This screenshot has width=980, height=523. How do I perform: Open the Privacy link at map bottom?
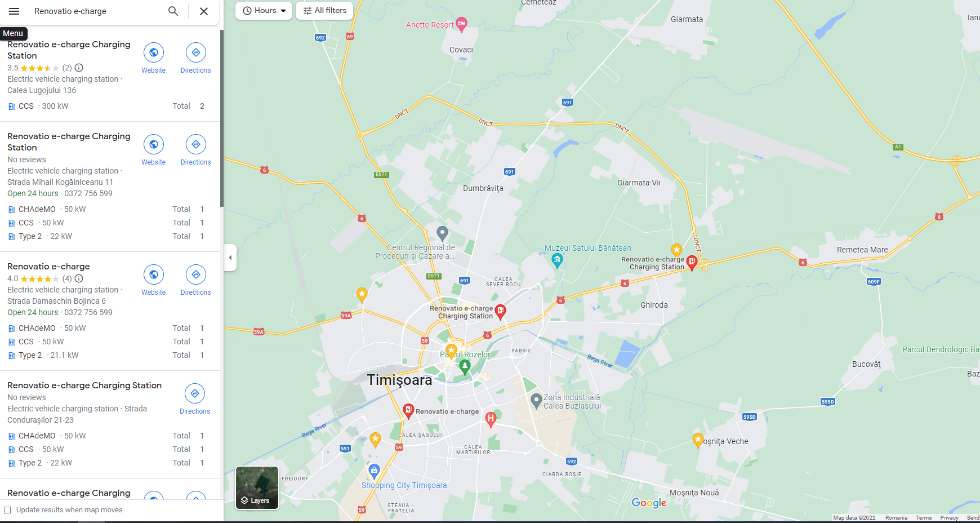pyautogui.click(x=949, y=517)
